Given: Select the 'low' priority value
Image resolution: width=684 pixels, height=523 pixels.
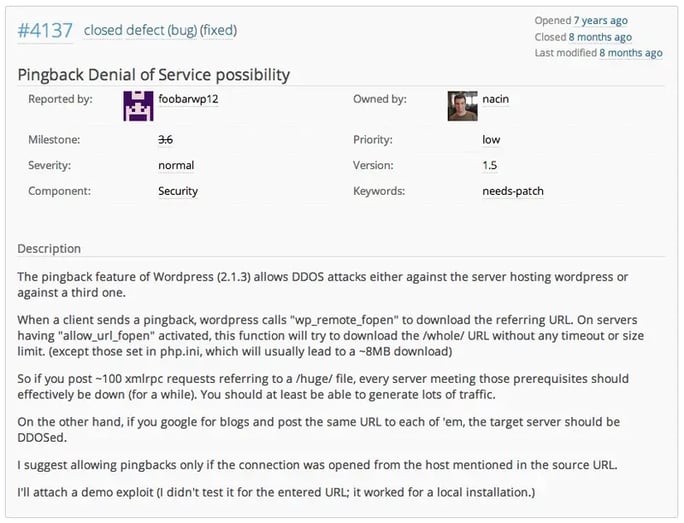Looking at the screenshot, I should (x=491, y=140).
